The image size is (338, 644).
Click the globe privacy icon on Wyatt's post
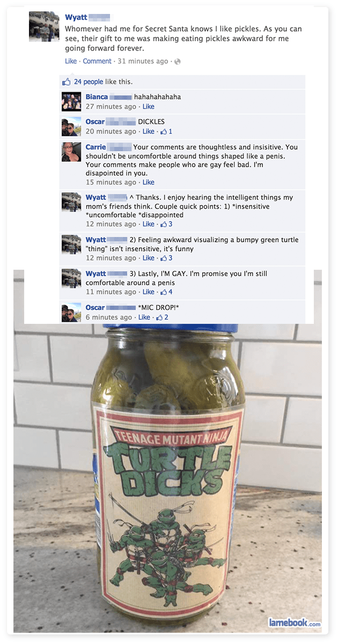click(178, 62)
